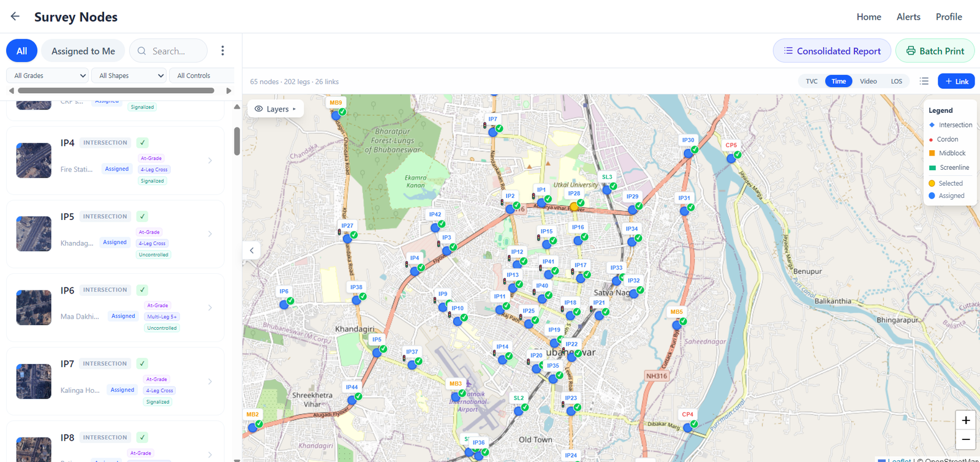The image size is (980, 462).
Task: Open the IP8 card using its chevron
Action: point(210,455)
